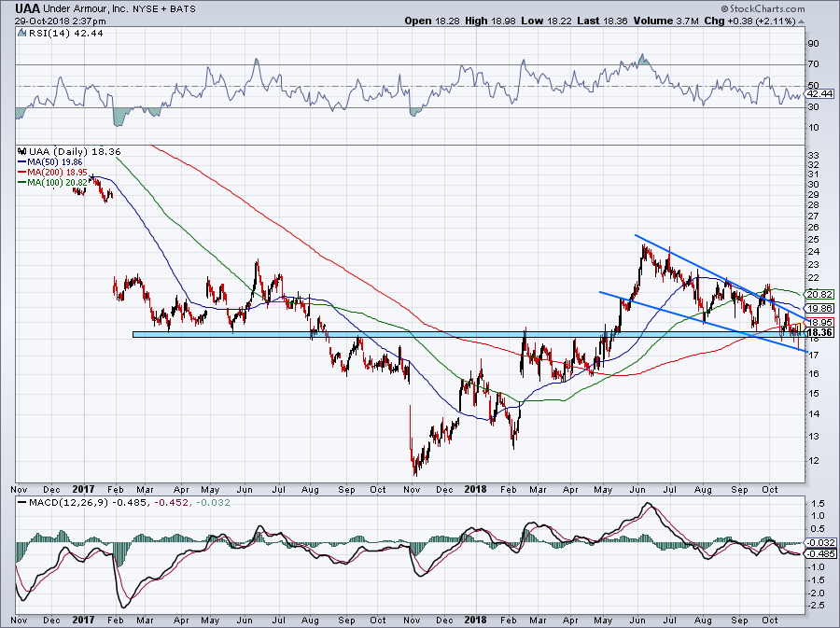Click the green 20.82 price axis tag
840x628 pixels.
coord(819,294)
